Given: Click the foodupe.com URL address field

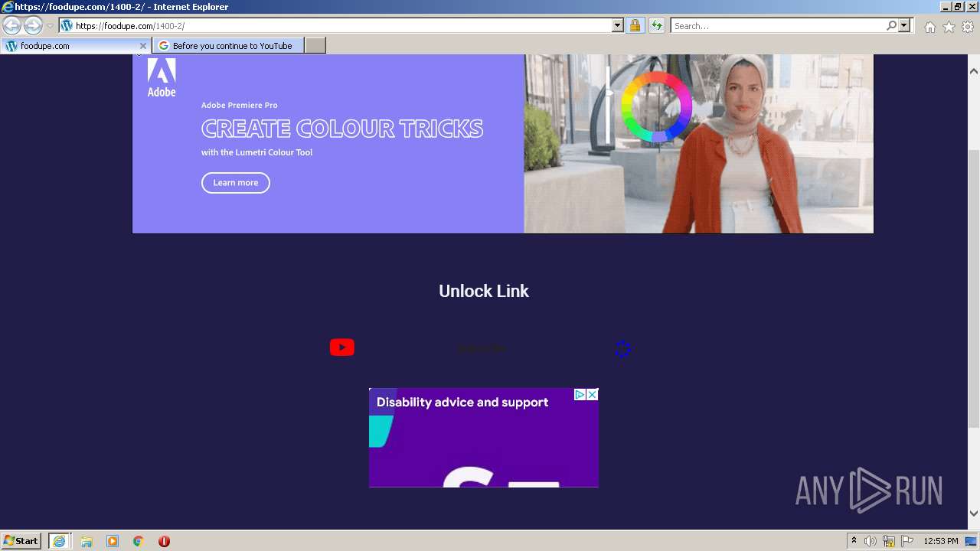Looking at the screenshot, I should (x=335, y=26).
